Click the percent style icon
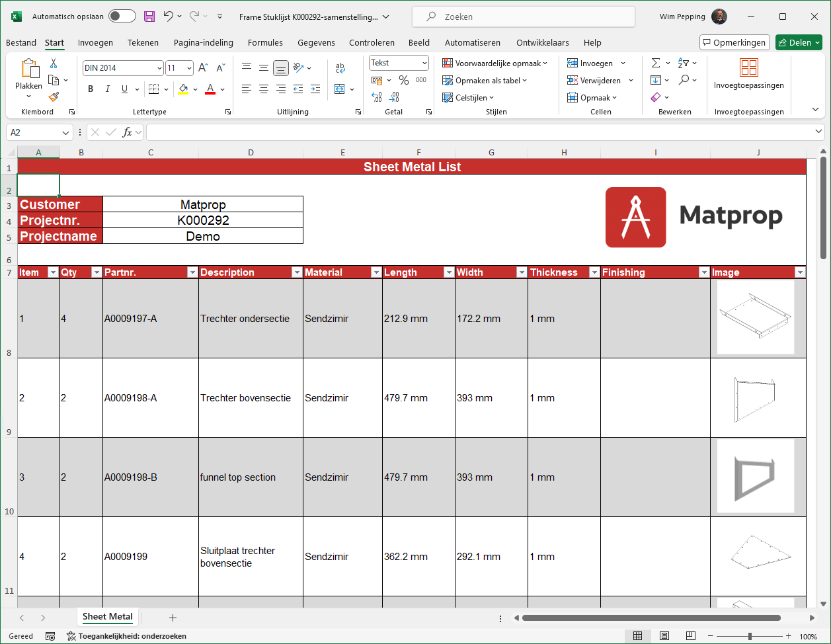The width and height of the screenshot is (831, 644). coord(403,80)
